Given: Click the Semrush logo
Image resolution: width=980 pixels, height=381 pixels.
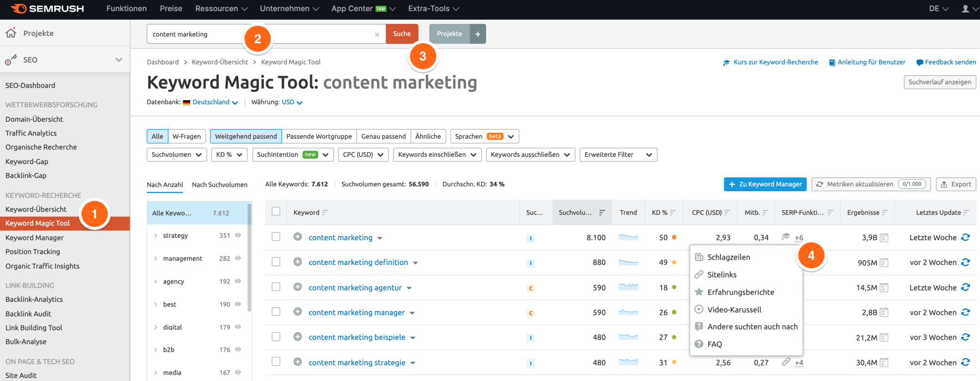Looking at the screenshot, I should [x=47, y=9].
